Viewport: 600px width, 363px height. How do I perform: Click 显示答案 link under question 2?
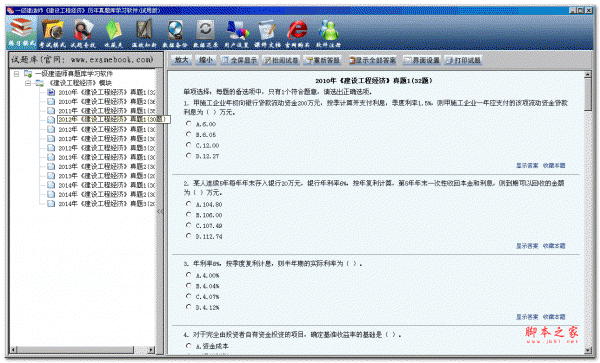(x=527, y=246)
